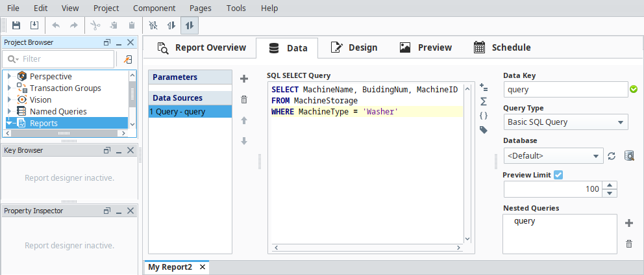Click the query editor horizontal scrollbar
644x275 pixels.
point(366,248)
